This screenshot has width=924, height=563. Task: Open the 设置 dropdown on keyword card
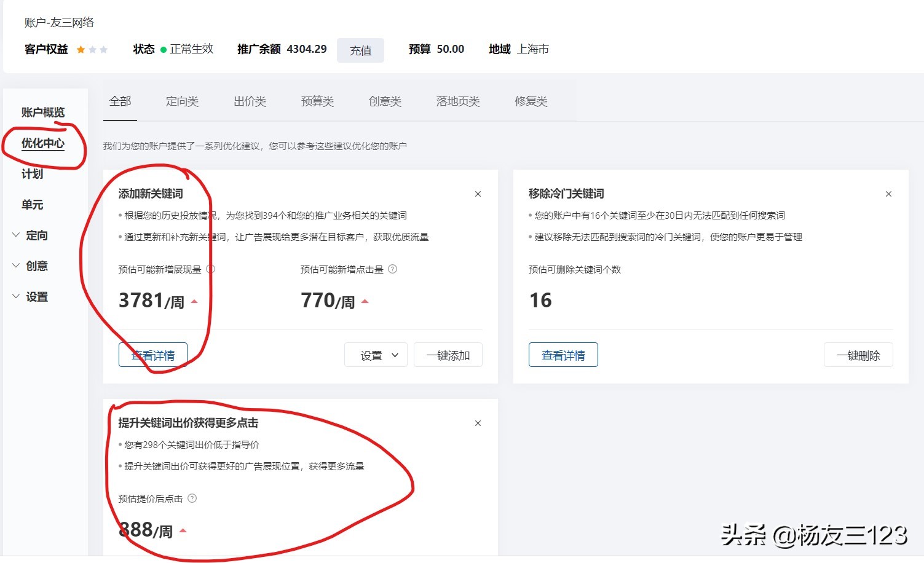[376, 355]
